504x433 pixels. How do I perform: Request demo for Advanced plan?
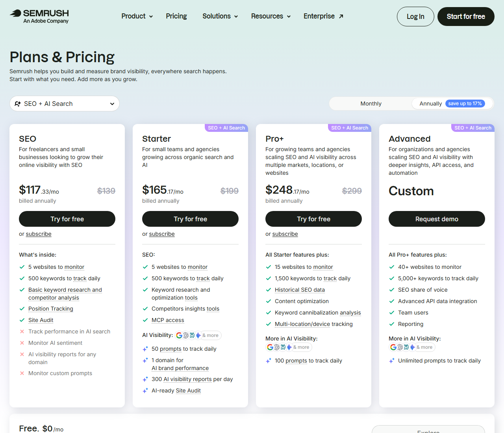437,219
